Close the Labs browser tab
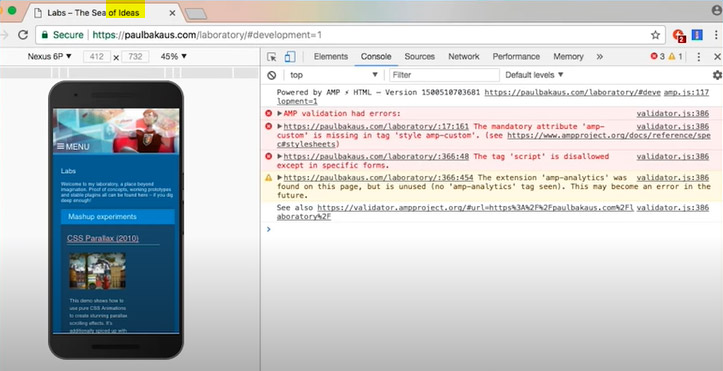Screen dimensions: 723x371 pyautogui.click(x=172, y=13)
